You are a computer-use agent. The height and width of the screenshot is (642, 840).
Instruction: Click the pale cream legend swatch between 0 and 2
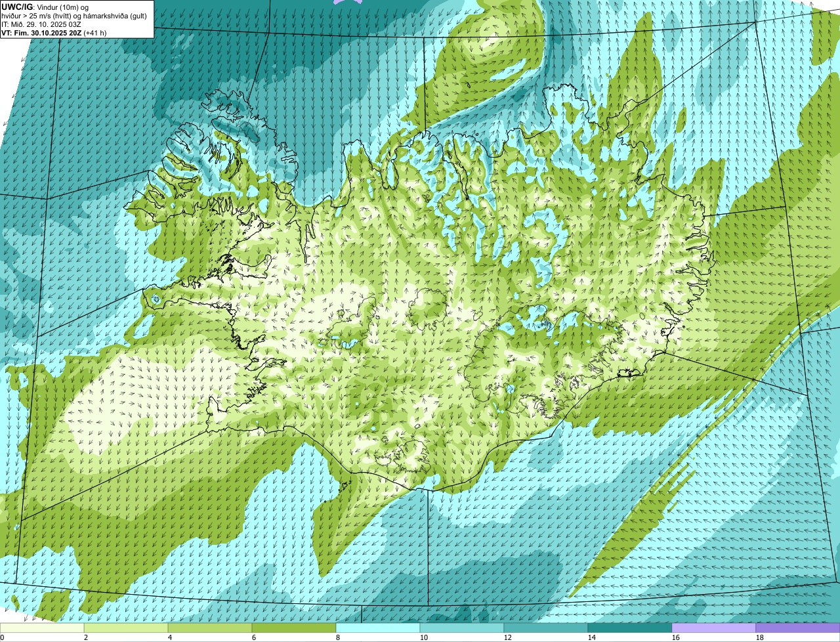click(42, 628)
